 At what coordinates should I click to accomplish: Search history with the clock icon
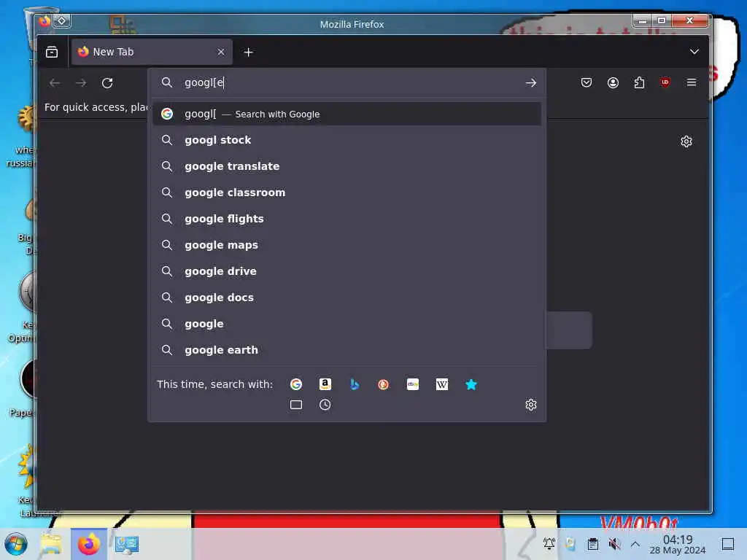[325, 405]
